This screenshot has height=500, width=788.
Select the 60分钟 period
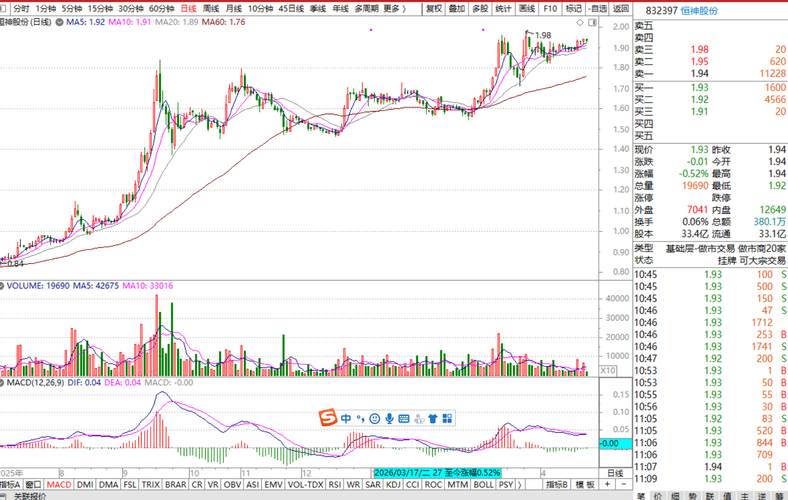(x=162, y=9)
